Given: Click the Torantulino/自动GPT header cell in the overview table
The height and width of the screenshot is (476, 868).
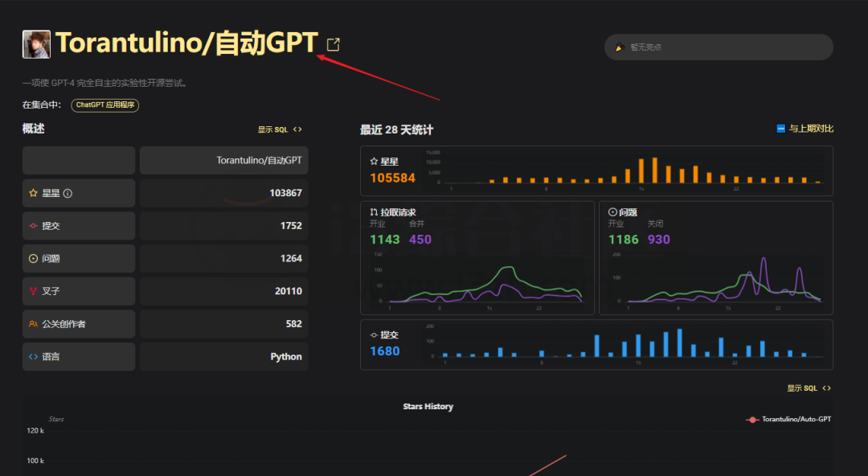Looking at the screenshot, I should pyautogui.click(x=224, y=160).
